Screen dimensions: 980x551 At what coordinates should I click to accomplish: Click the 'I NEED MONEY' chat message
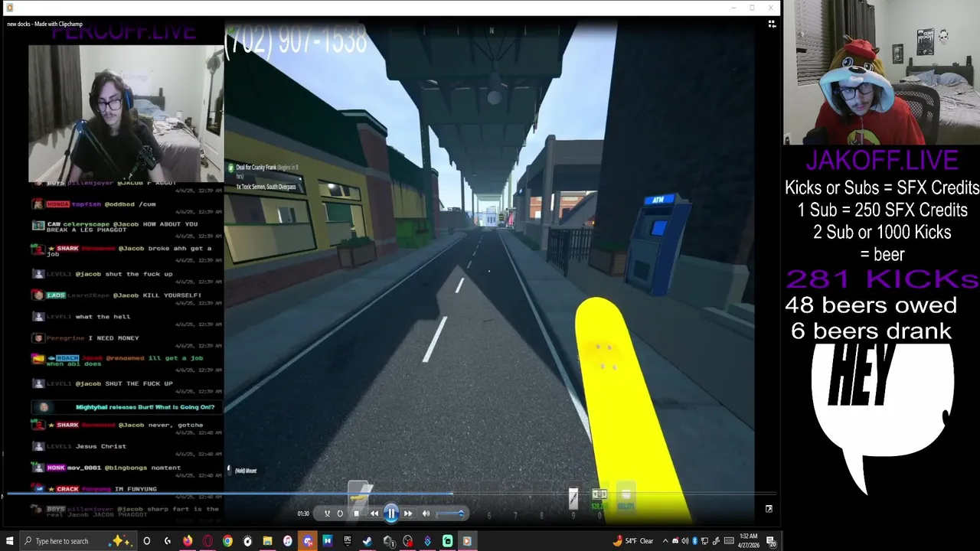click(x=113, y=337)
